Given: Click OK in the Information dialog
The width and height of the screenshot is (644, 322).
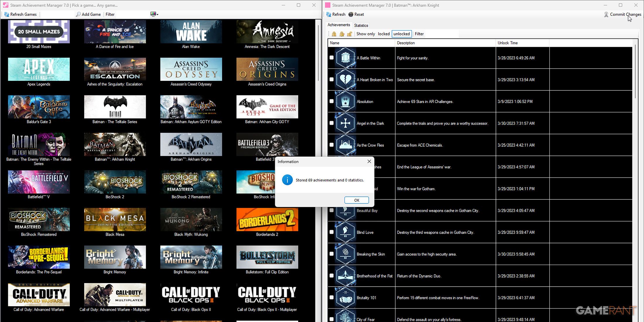Looking at the screenshot, I should point(357,200).
